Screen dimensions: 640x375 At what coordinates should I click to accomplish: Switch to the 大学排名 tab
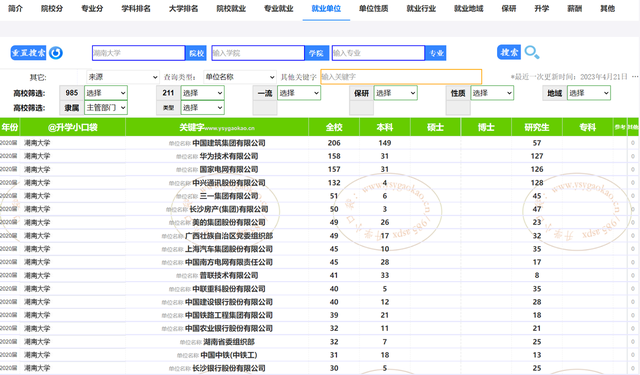click(x=184, y=8)
